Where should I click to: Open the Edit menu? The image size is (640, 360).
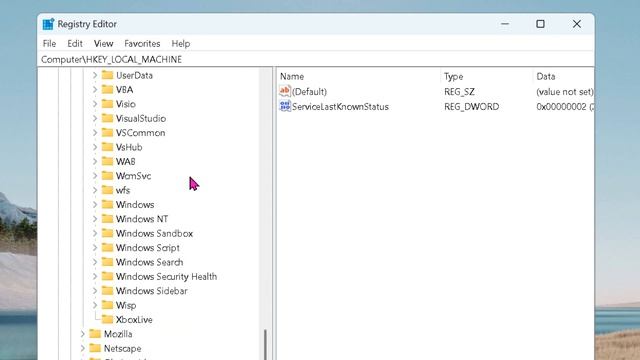click(x=75, y=44)
